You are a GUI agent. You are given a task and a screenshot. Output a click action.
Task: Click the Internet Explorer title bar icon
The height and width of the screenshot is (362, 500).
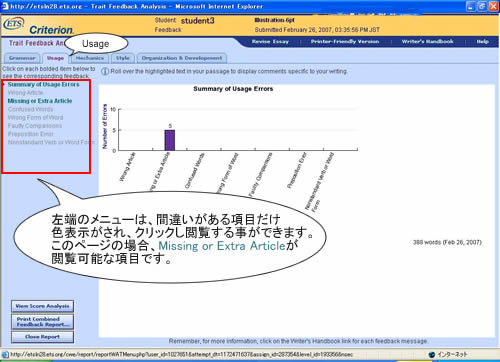click(x=5, y=6)
